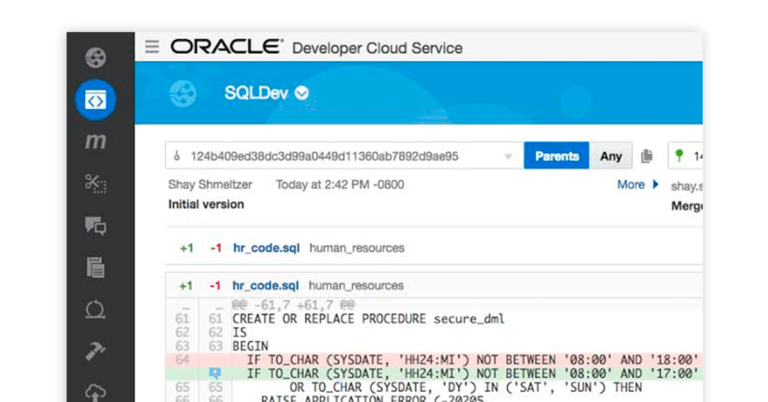
Task: Select the Parents compare toggle
Action: click(x=556, y=156)
